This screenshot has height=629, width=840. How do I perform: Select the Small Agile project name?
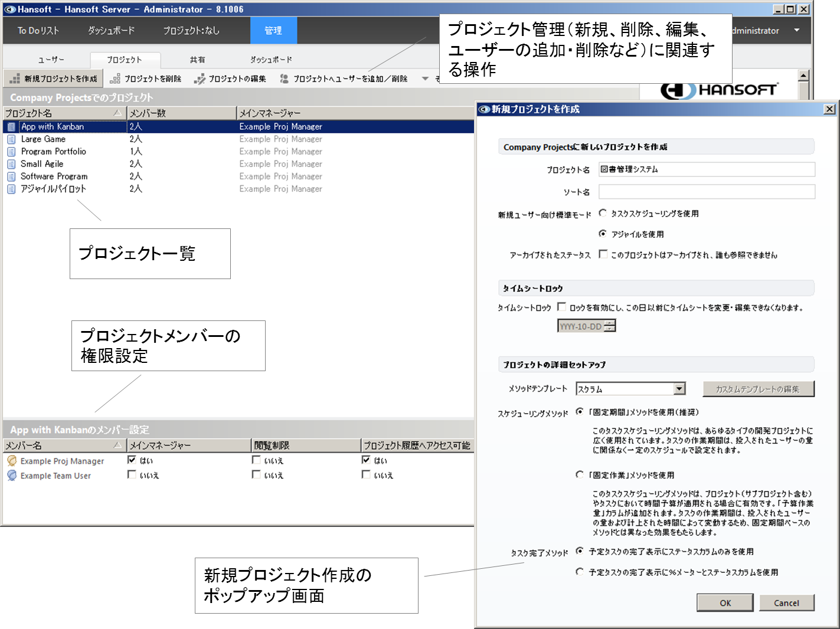click(42, 164)
